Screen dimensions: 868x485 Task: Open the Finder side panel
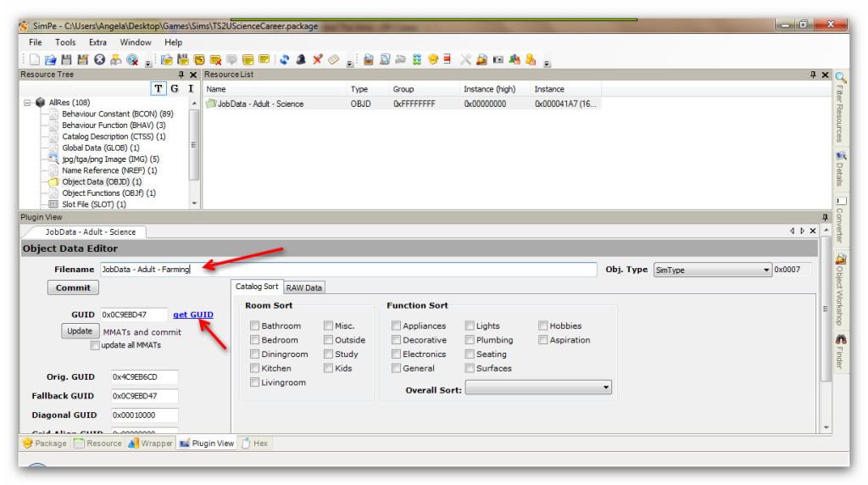tap(840, 352)
